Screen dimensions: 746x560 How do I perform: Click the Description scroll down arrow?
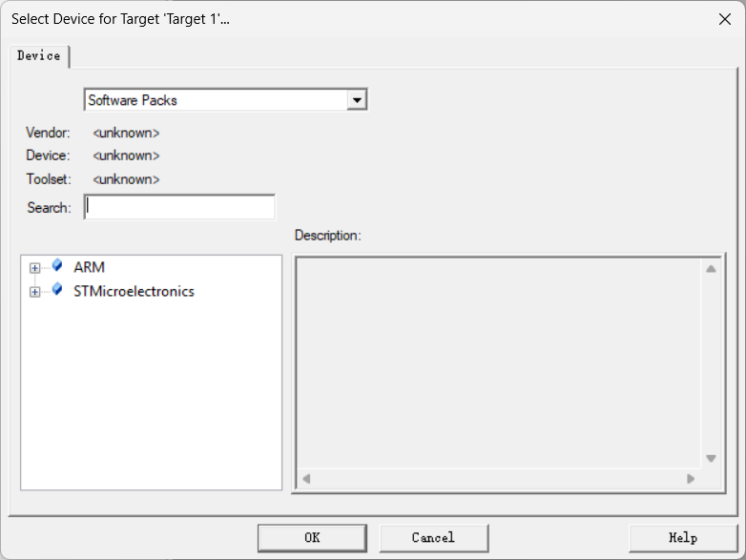click(712, 458)
